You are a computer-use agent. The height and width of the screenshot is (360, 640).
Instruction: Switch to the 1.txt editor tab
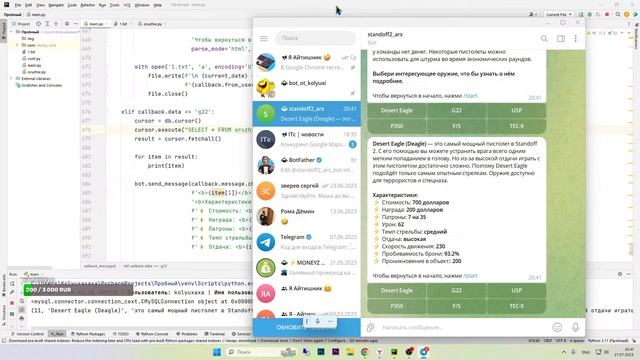(x=123, y=24)
